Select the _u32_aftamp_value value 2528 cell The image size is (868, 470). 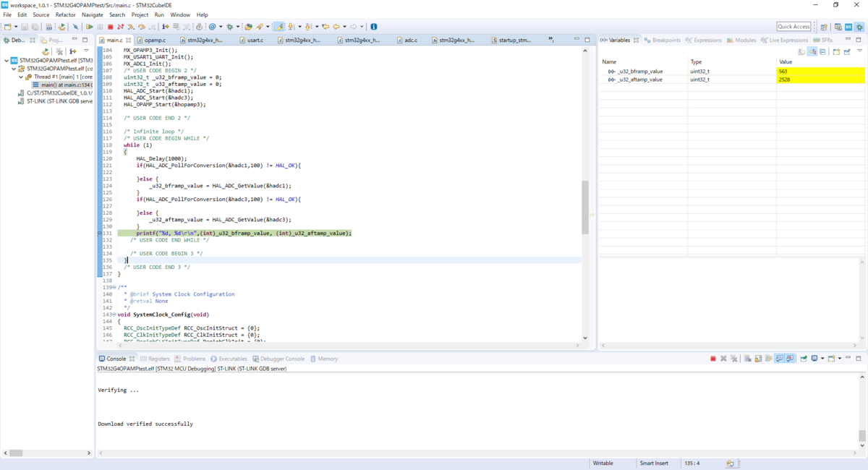(821, 80)
